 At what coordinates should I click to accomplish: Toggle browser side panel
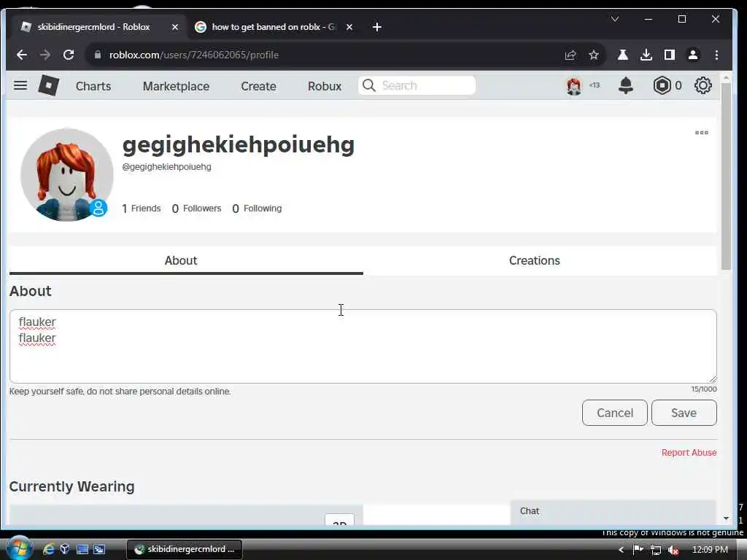pyautogui.click(x=670, y=55)
